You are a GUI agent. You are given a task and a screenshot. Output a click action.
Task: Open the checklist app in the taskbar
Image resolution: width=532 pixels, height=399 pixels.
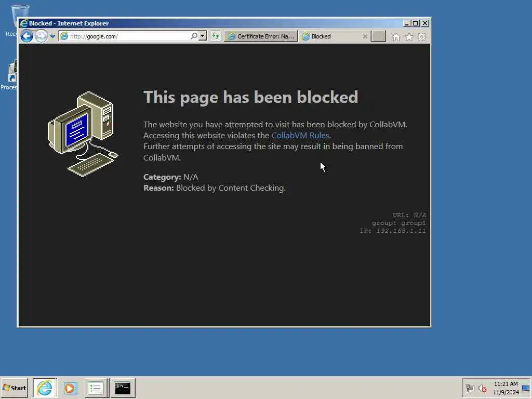pyautogui.click(x=96, y=388)
